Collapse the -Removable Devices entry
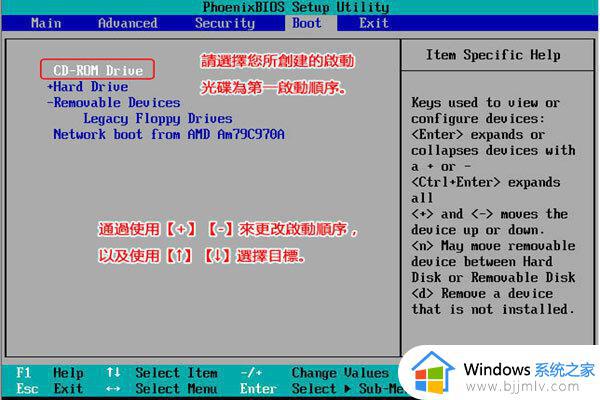 point(113,103)
